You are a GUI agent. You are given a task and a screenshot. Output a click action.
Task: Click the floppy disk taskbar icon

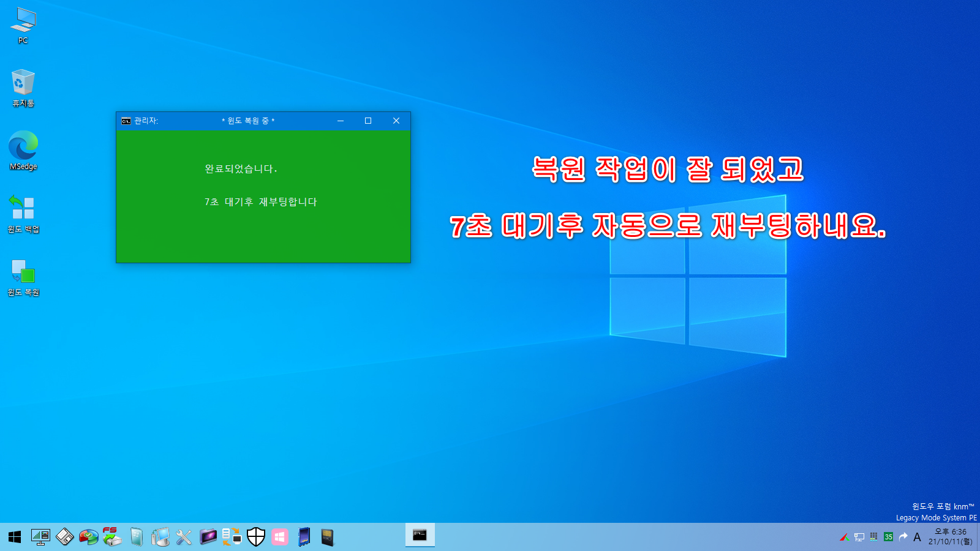coord(64,537)
